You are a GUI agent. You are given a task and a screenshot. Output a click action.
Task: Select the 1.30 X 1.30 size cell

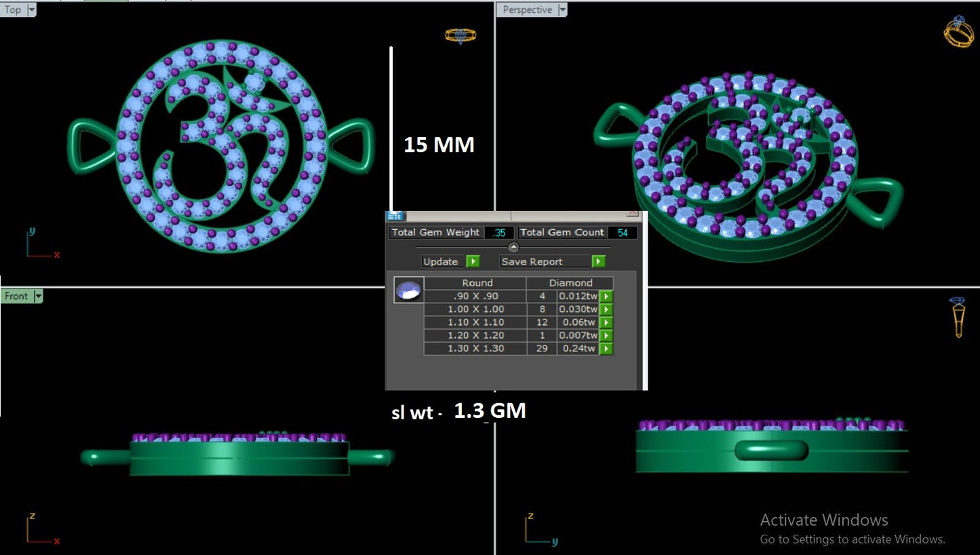(x=475, y=348)
